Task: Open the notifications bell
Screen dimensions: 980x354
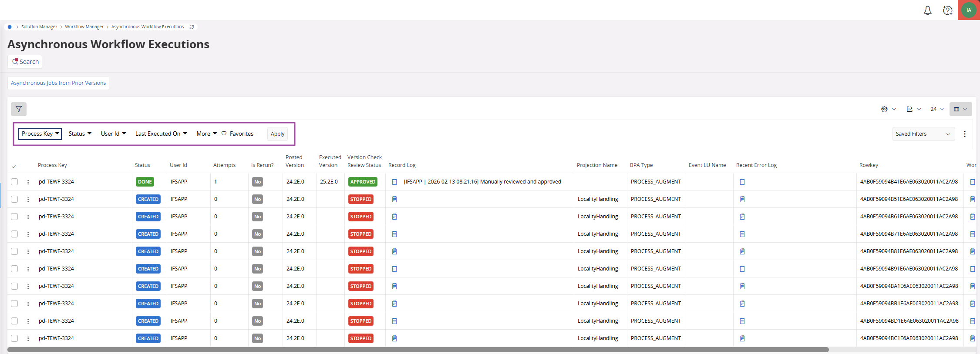Action: coord(927,10)
